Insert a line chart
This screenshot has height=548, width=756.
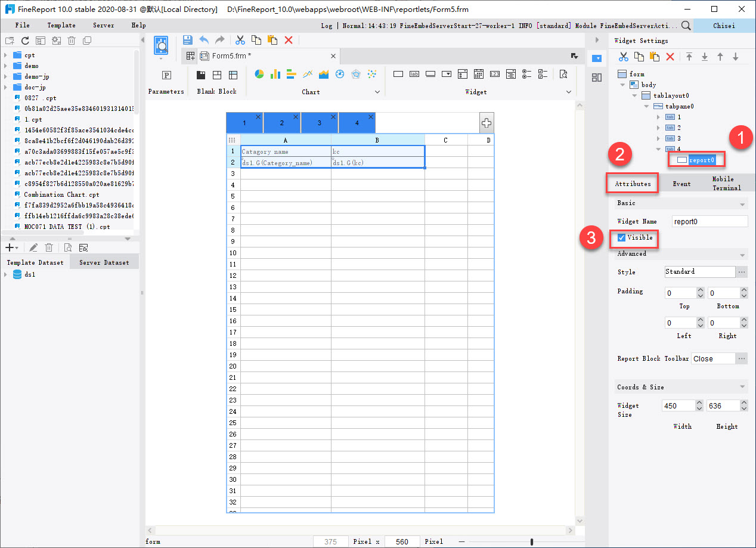click(308, 74)
